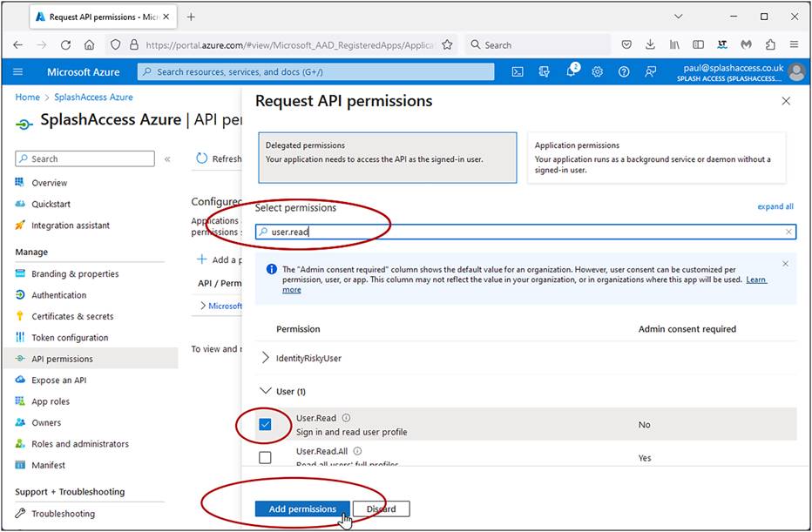Open Branding & properties in the sidebar
This screenshot has height=532, width=812.
point(75,273)
